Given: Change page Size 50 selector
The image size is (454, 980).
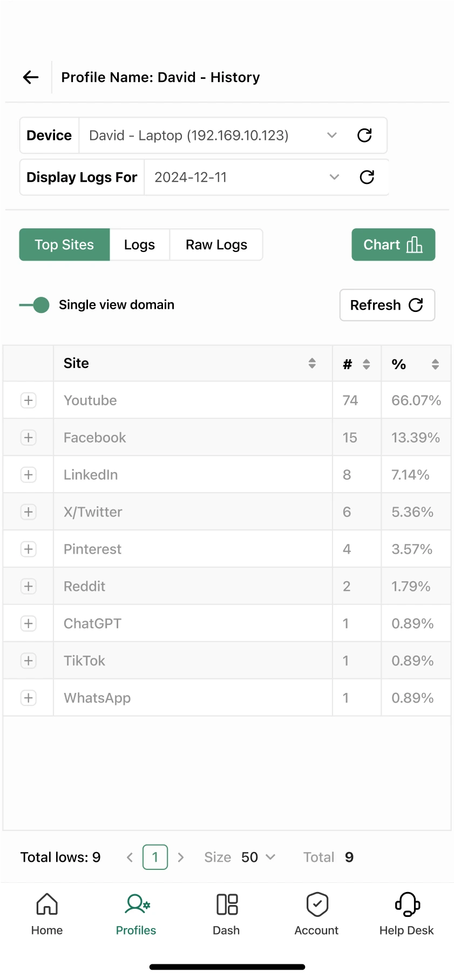Looking at the screenshot, I should pyautogui.click(x=258, y=857).
